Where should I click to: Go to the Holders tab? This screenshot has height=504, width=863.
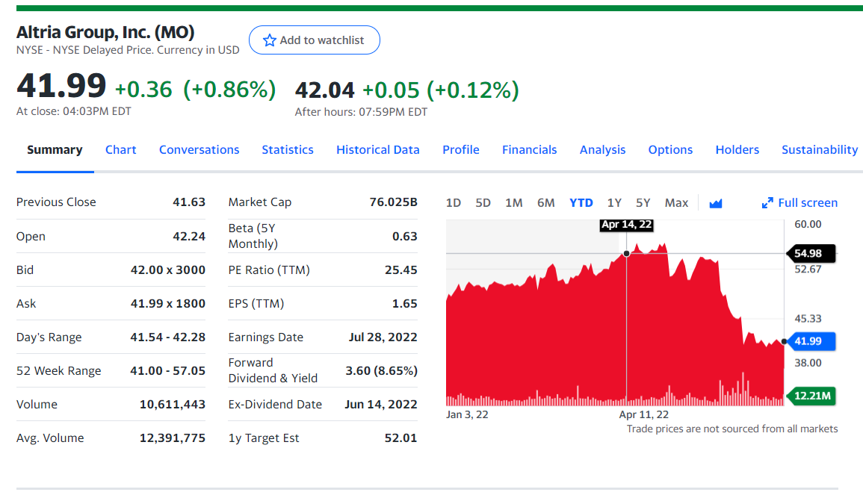tap(737, 149)
